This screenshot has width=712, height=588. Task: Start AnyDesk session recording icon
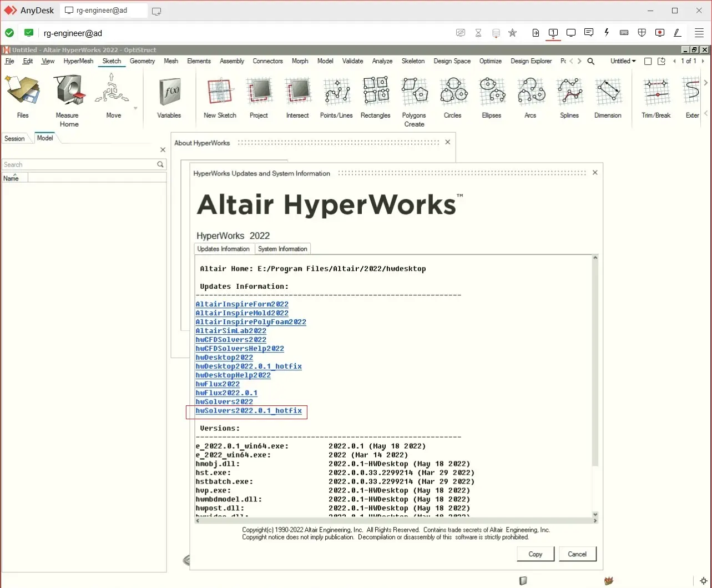point(660,33)
